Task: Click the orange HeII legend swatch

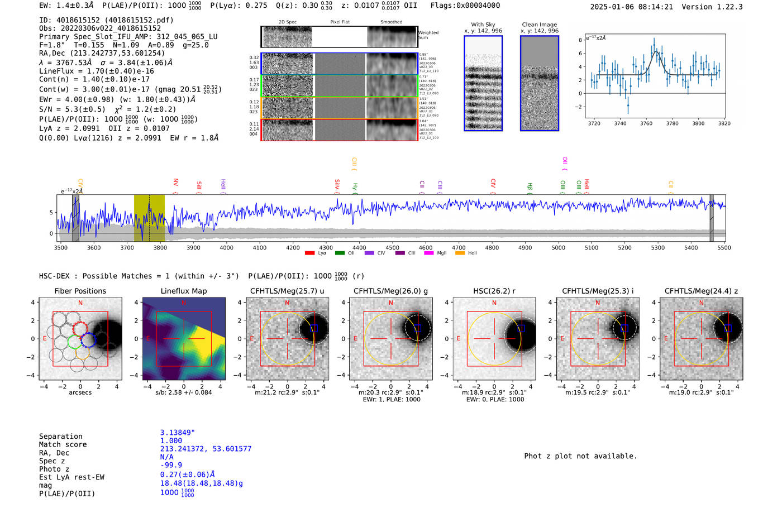Action: 460,253
